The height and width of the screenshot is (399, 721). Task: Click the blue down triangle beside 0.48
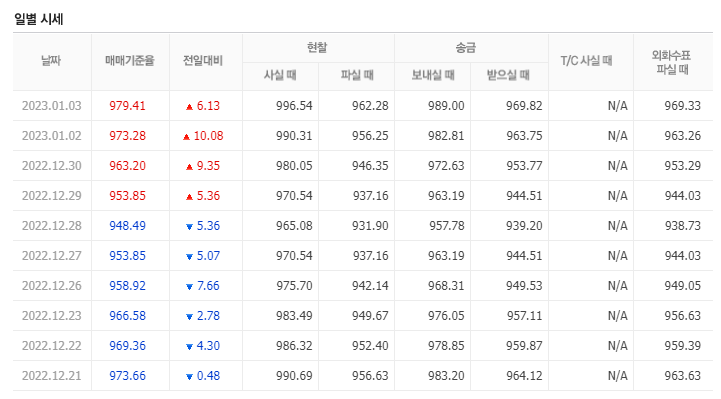point(189,376)
